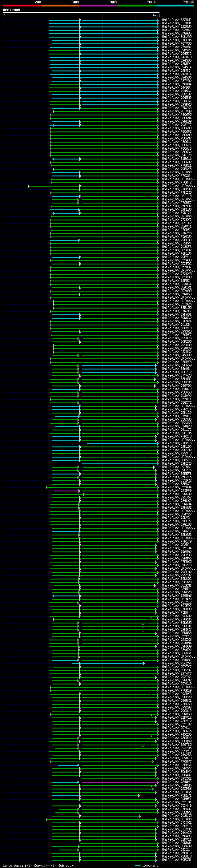This screenshot has width=197, height=868.
Task: Click hit UniRef100_A8TVQ5
Action: [x=177, y=43]
